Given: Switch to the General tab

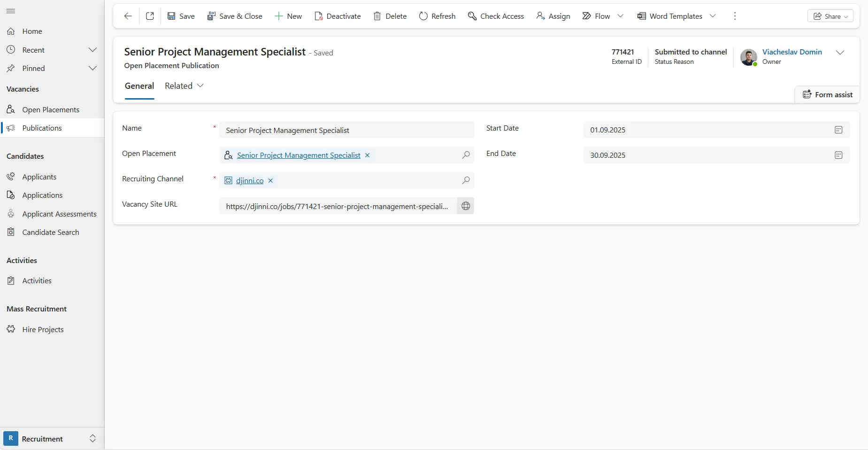Looking at the screenshot, I should 139,86.
